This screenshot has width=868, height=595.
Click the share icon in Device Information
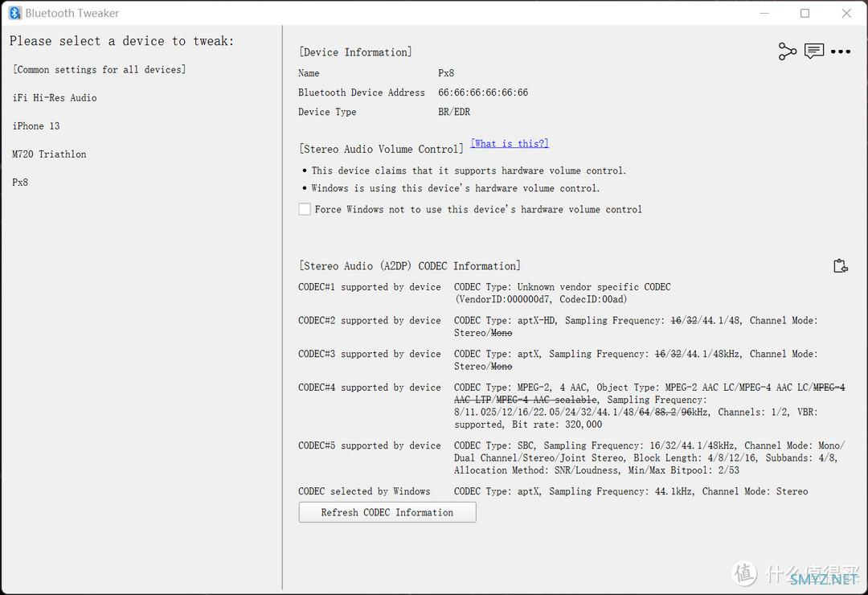tap(787, 51)
